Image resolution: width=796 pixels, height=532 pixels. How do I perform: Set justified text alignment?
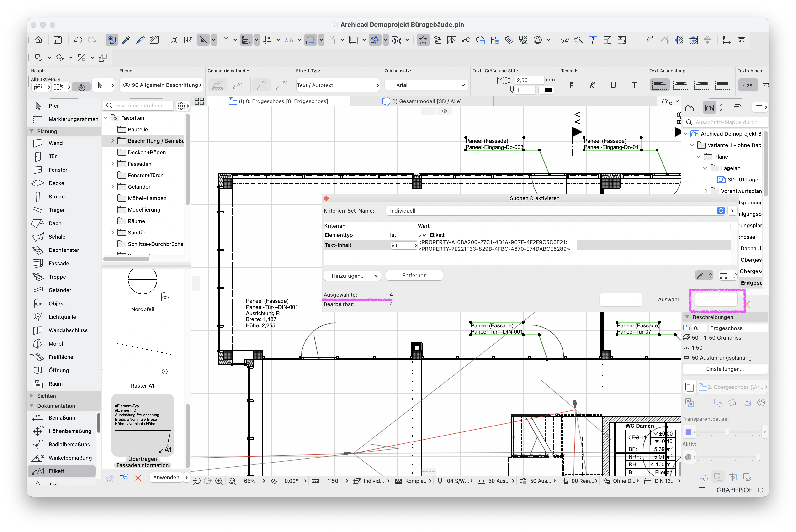[x=722, y=85]
